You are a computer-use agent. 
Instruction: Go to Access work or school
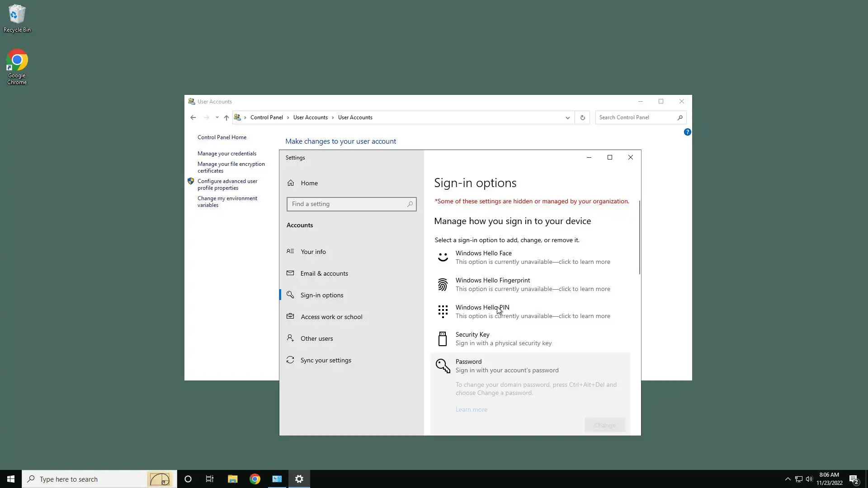331,317
